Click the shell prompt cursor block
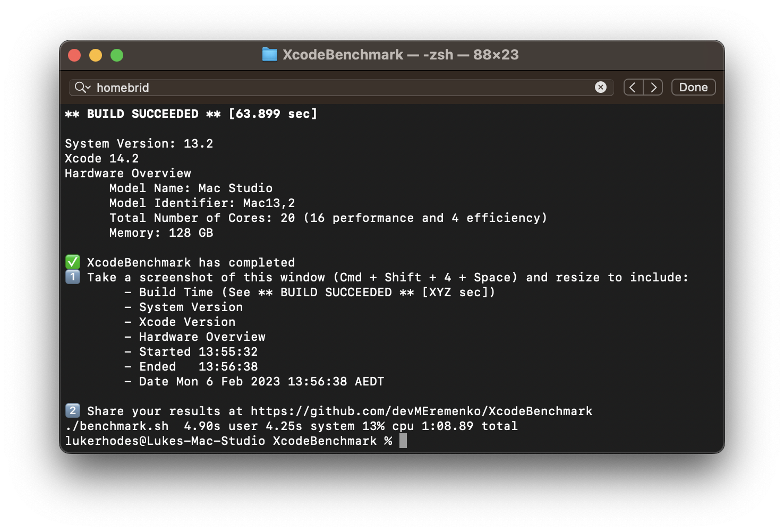The height and width of the screenshot is (532, 784). [x=403, y=441]
